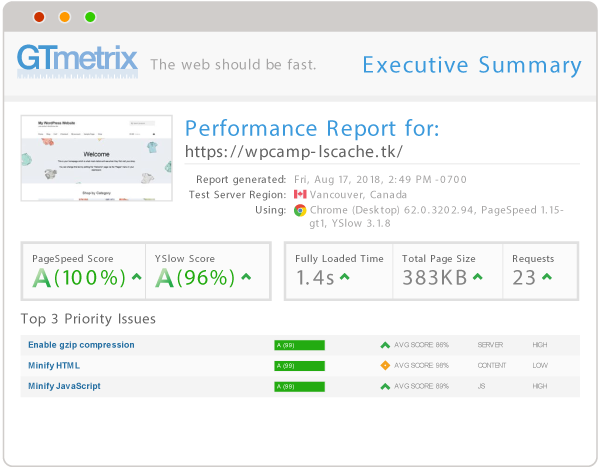Click the YSlow Score A(96%) grade
600x467 pixels.
coord(195,278)
